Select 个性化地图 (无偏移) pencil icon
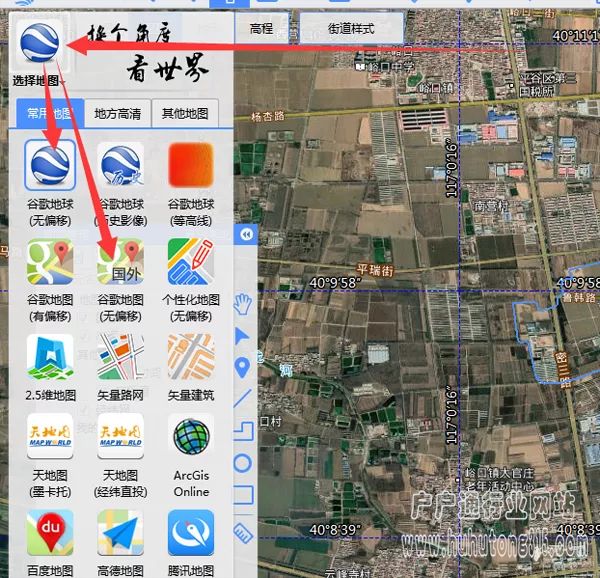 191,261
